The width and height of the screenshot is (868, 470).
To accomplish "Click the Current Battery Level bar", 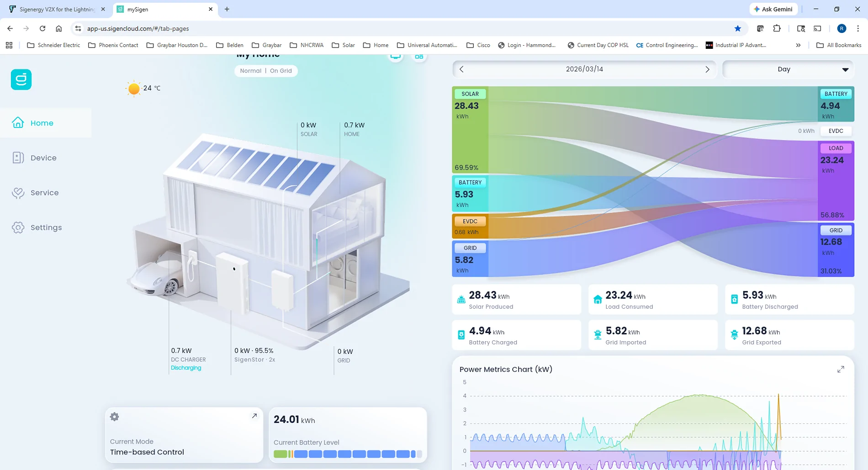I will point(347,454).
